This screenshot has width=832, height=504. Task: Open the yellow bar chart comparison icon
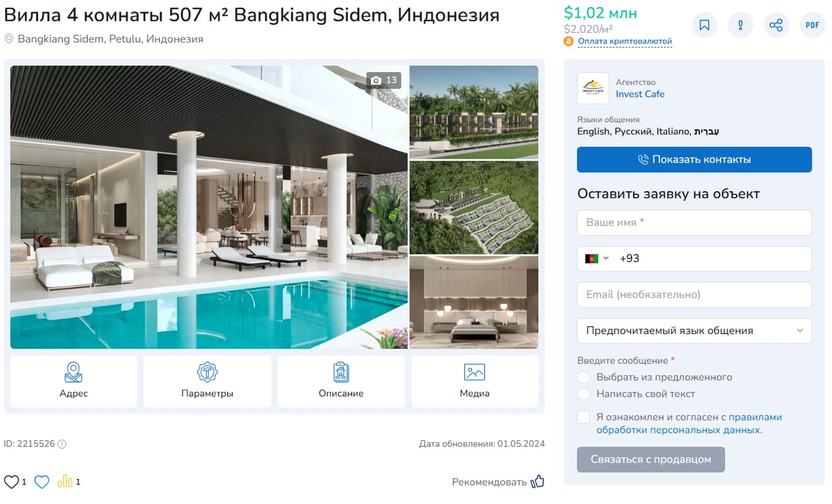[x=65, y=482]
